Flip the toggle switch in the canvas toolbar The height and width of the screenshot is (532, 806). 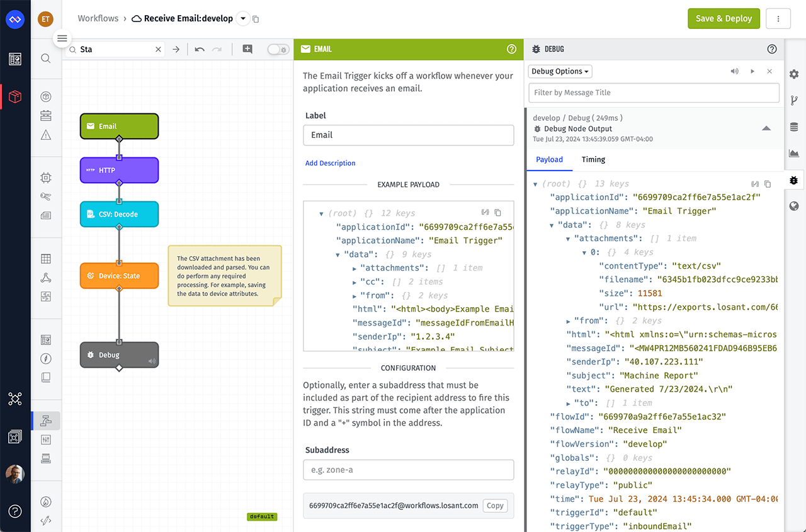tap(278, 48)
